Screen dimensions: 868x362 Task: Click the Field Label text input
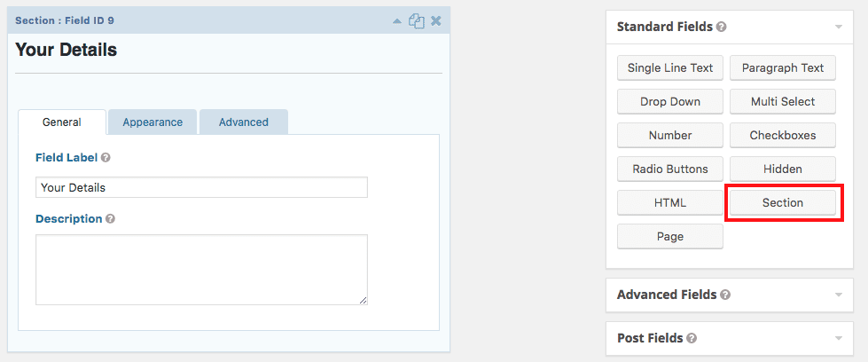pos(201,187)
